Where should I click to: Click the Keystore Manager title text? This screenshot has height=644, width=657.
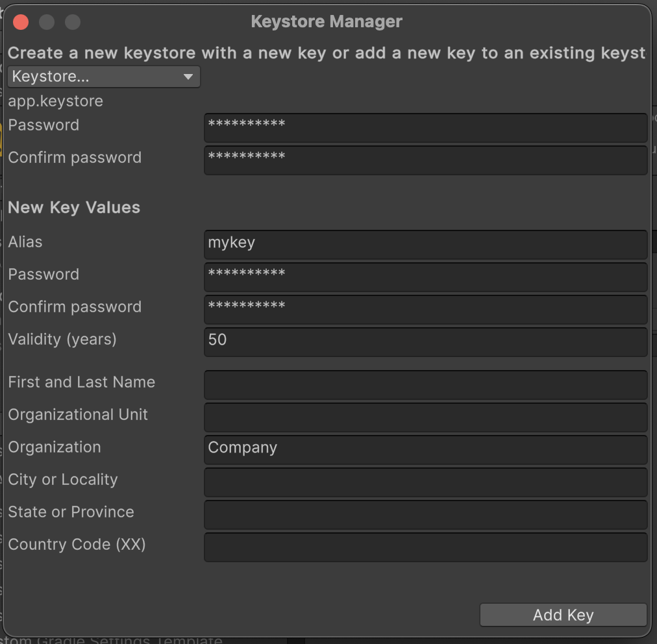click(x=327, y=21)
